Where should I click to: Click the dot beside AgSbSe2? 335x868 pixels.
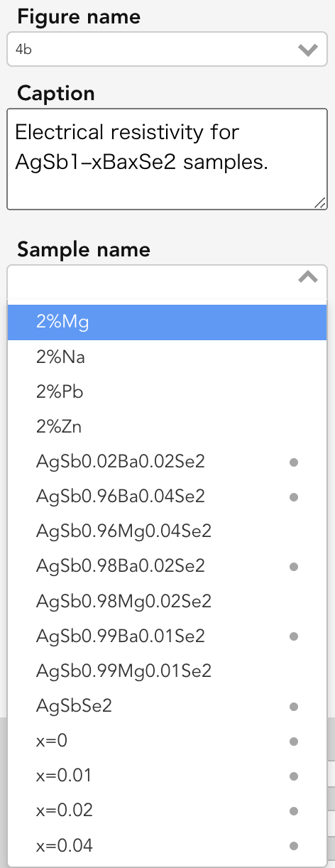coord(294,707)
